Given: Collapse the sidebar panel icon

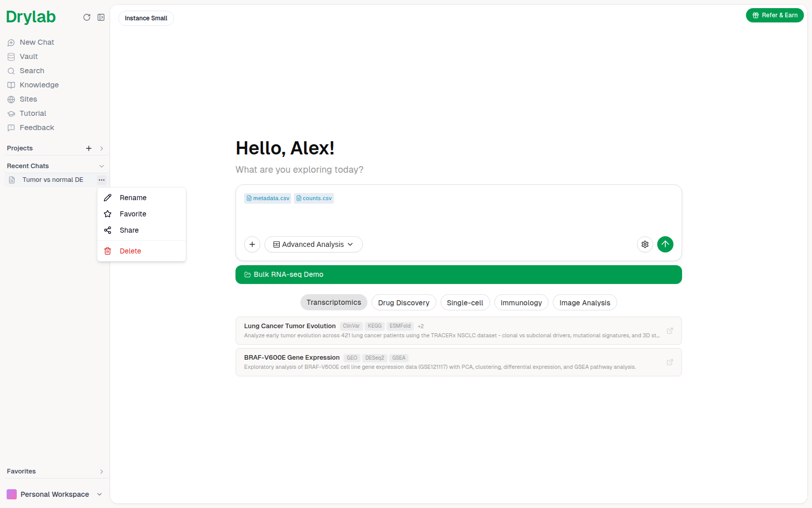Looking at the screenshot, I should click(101, 17).
